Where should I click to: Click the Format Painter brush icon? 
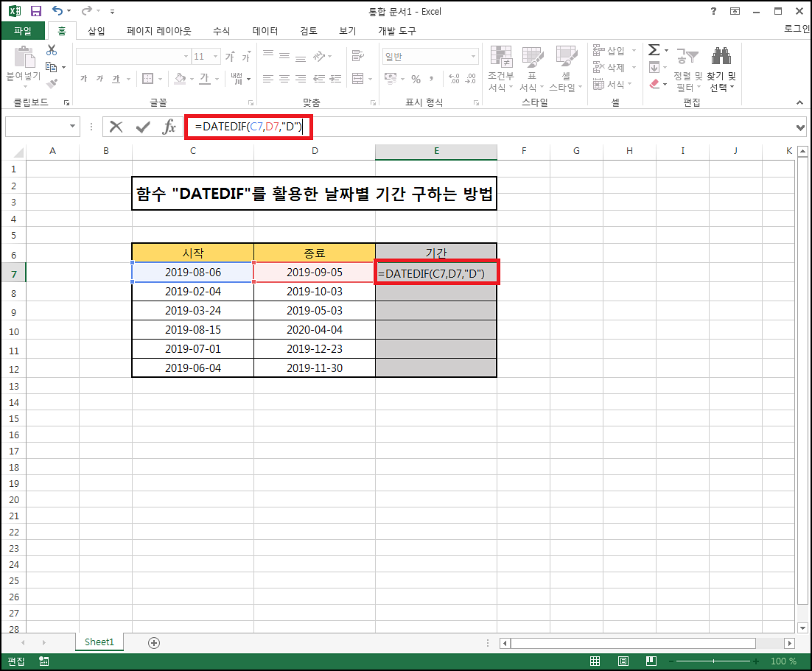(x=52, y=83)
